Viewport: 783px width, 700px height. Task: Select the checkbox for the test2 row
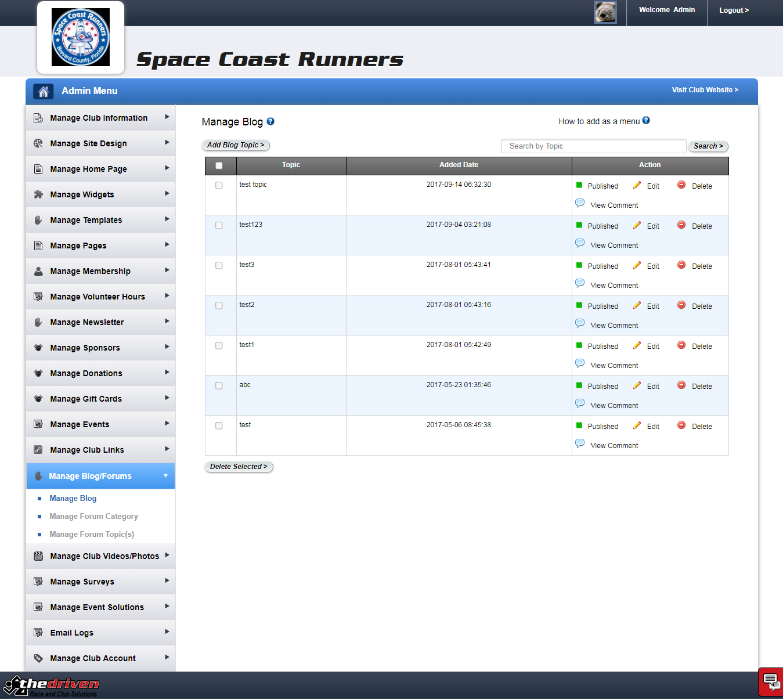219,305
